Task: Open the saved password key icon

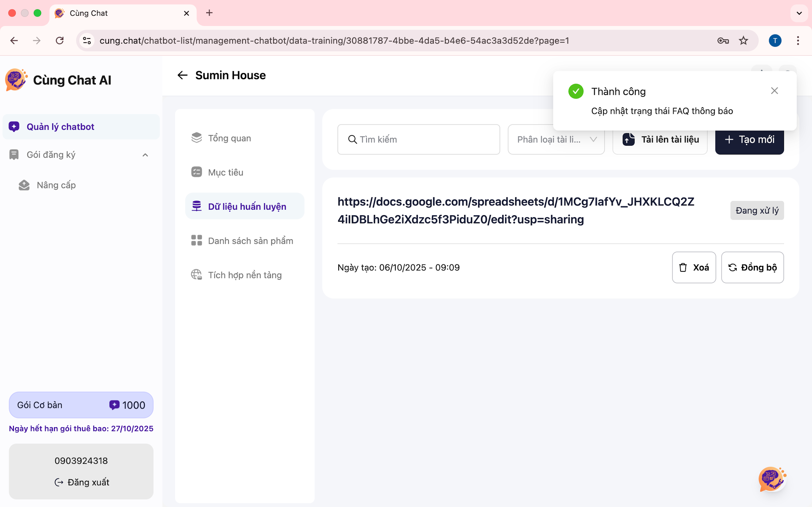Action: (723, 41)
